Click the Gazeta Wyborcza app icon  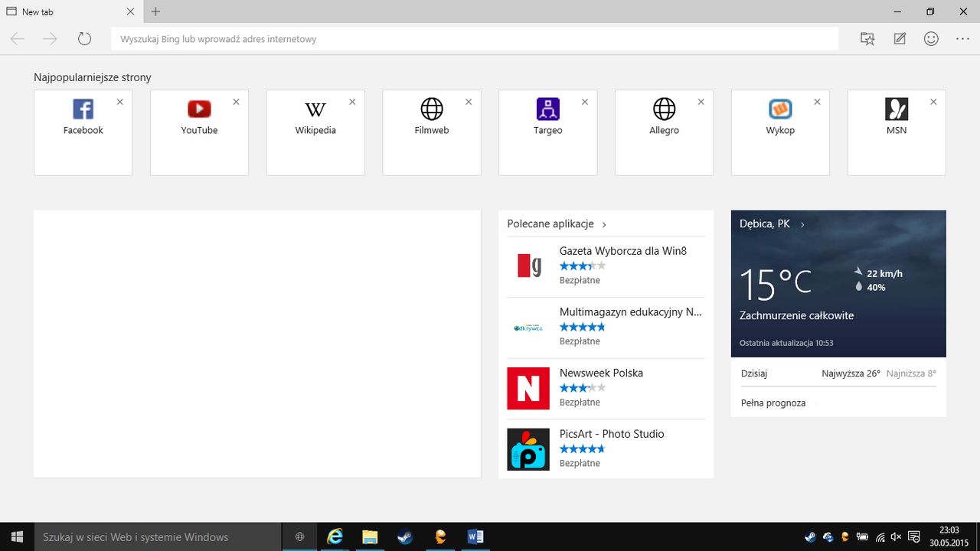[x=528, y=266]
